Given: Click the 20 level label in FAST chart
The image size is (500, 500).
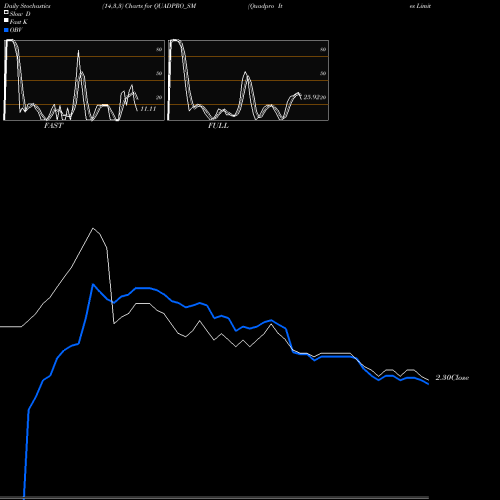Looking at the screenshot, I should (159, 97).
